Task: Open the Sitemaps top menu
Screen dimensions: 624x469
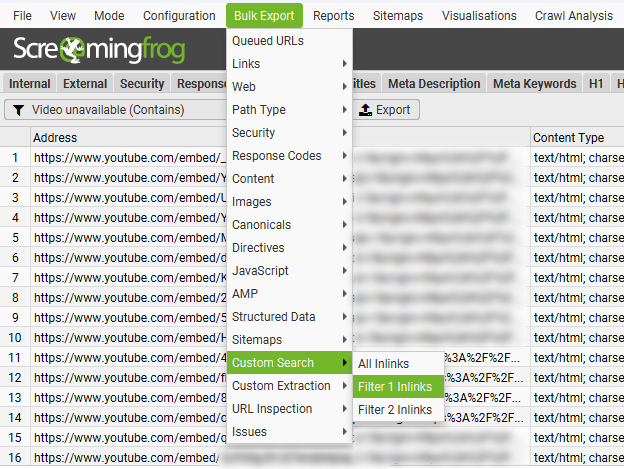Action: [x=398, y=16]
